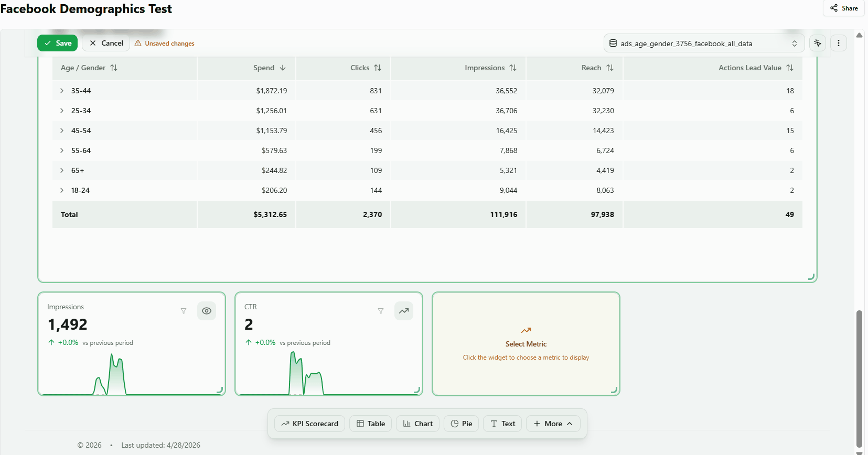Expand the 65+ age group row

coord(62,170)
